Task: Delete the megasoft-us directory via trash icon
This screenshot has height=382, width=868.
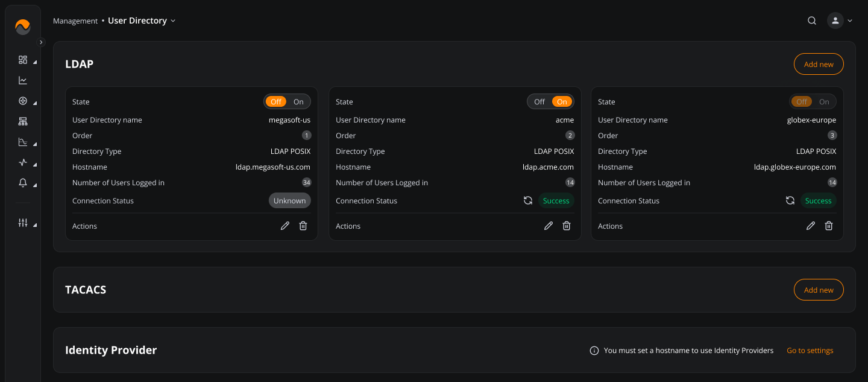Action: [303, 226]
